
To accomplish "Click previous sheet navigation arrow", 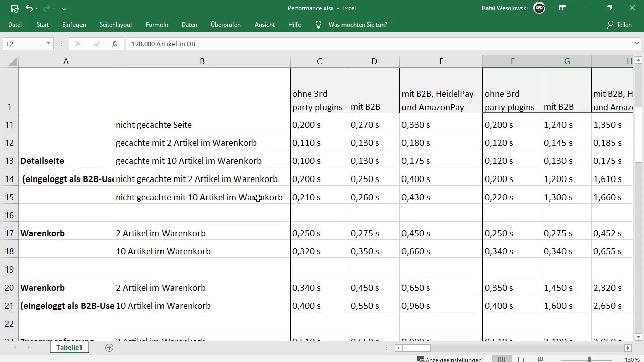I will point(14,347).
